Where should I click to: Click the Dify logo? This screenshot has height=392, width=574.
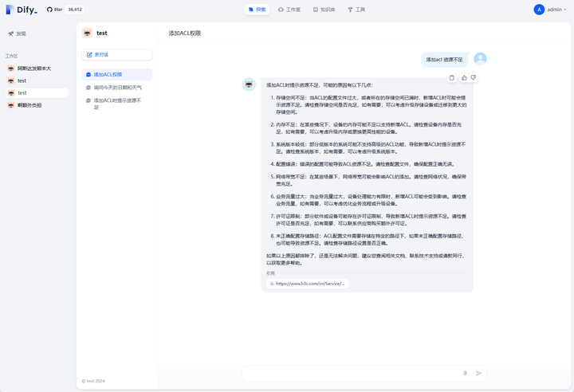(22, 10)
